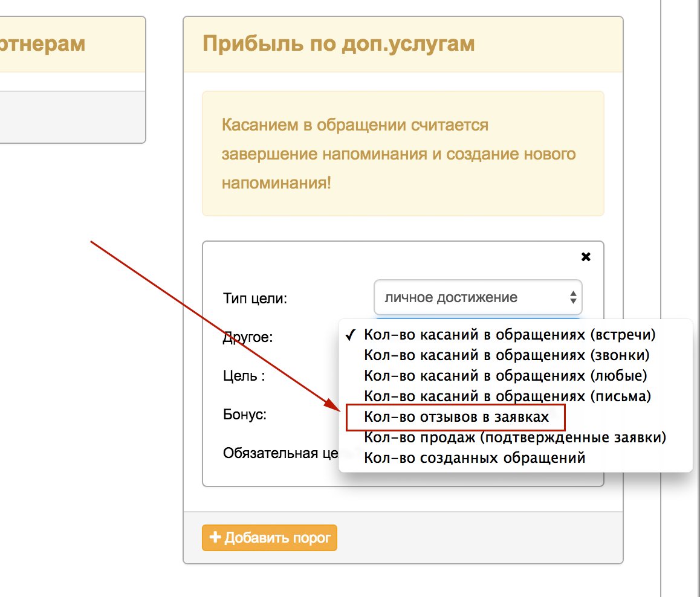This screenshot has width=700, height=597.
Task: Select 'Кол-во касаний в обращениях (звонки)' option
Action: pyautogui.click(x=515, y=355)
